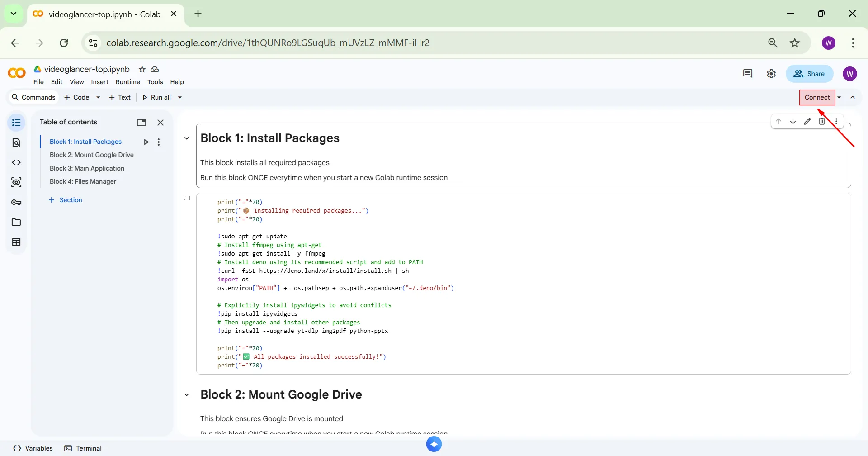This screenshot has width=868, height=456.
Task: Open new browser tab
Action: tap(198, 14)
